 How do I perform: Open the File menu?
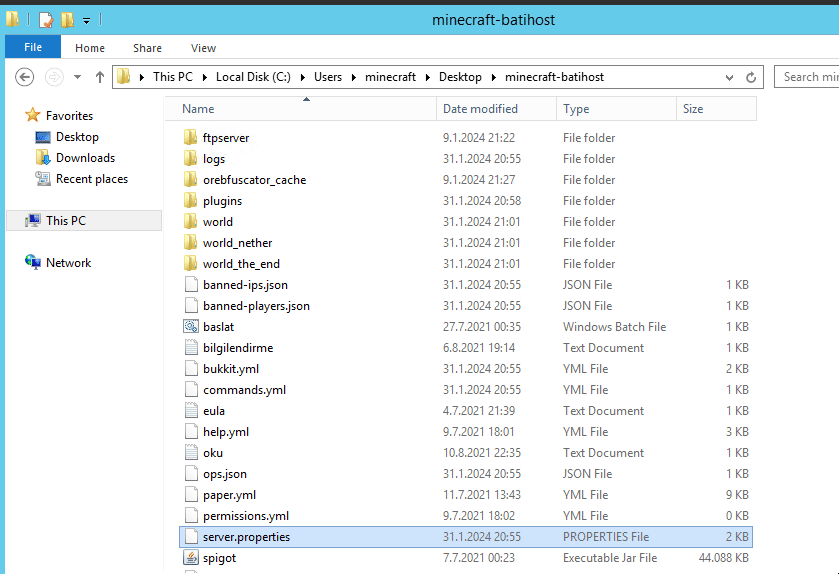point(33,47)
